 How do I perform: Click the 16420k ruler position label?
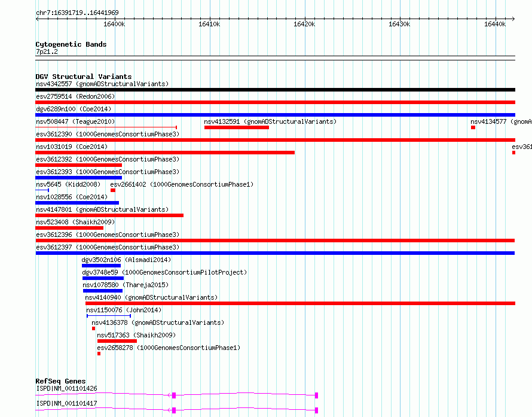pyautogui.click(x=304, y=25)
